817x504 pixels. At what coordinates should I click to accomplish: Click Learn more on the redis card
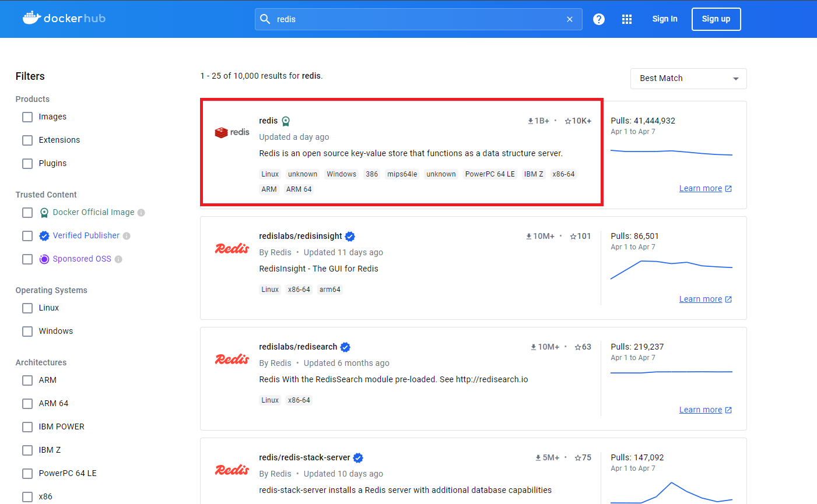(x=700, y=188)
